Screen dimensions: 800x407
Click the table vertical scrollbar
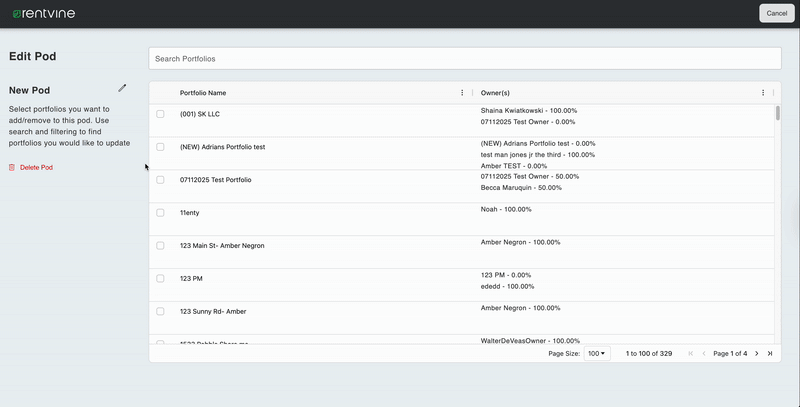tap(777, 113)
